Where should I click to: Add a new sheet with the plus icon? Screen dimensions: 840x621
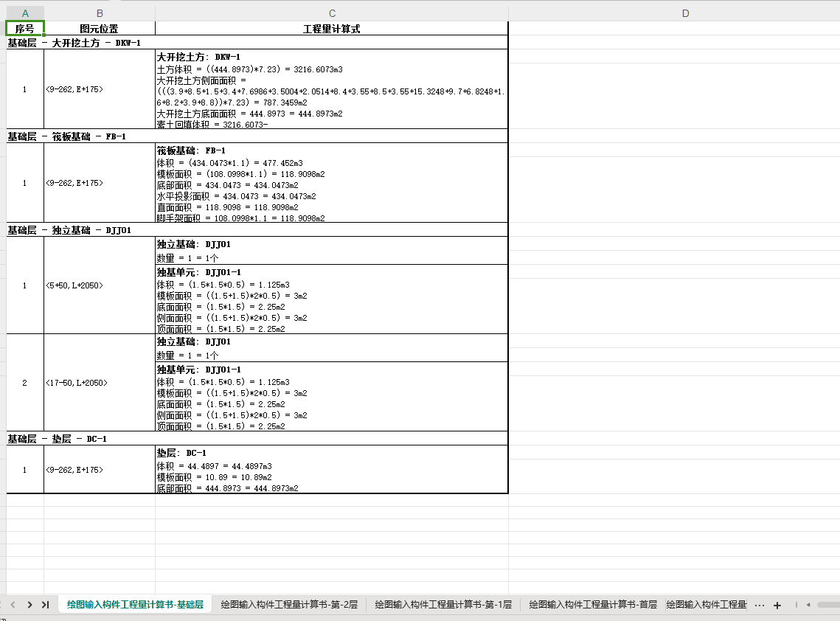tap(777, 606)
